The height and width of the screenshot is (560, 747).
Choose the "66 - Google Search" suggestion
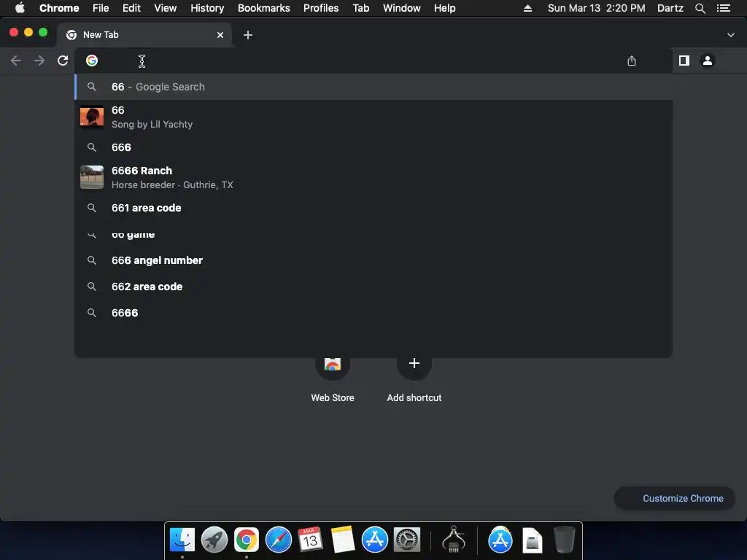[373, 87]
